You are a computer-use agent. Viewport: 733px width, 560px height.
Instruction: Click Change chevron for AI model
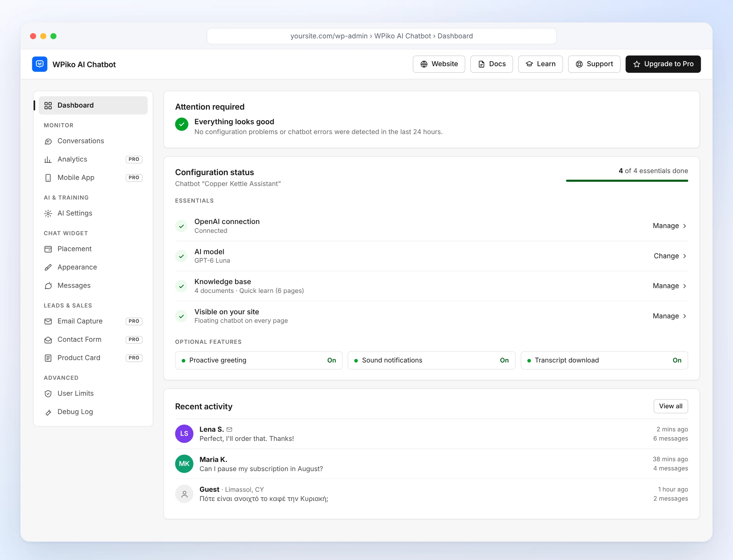(685, 256)
